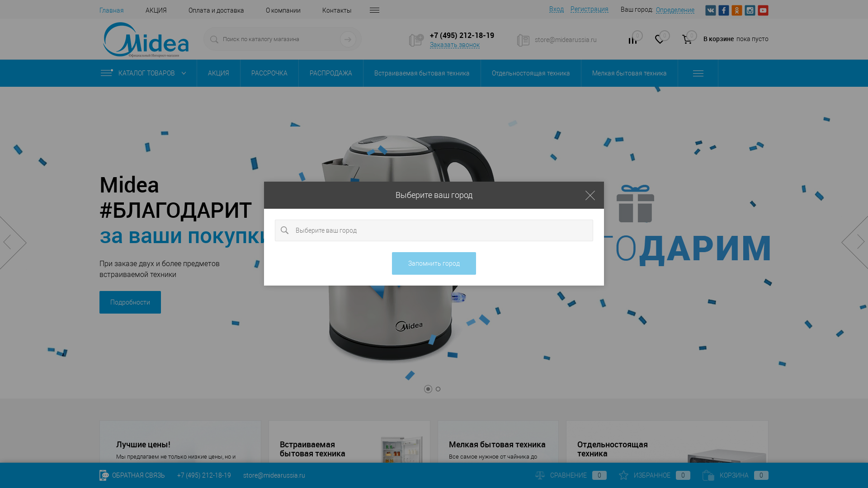The image size is (868, 488).
Task: Open Встраиваемая бытовая техника navbar item
Action: pyautogui.click(x=422, y=73)
